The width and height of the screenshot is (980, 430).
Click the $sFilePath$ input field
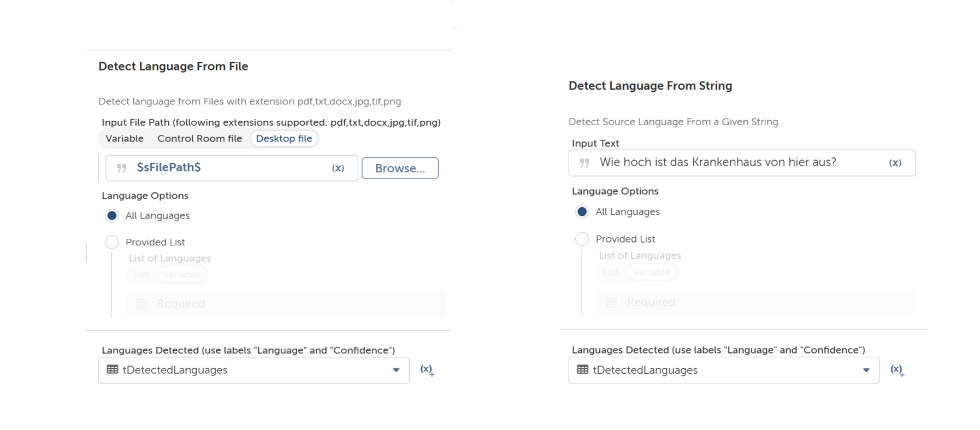(229, 168)
